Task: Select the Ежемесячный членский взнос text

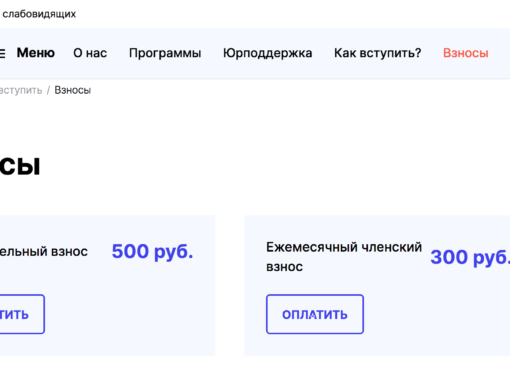Action: coord(344,257)
